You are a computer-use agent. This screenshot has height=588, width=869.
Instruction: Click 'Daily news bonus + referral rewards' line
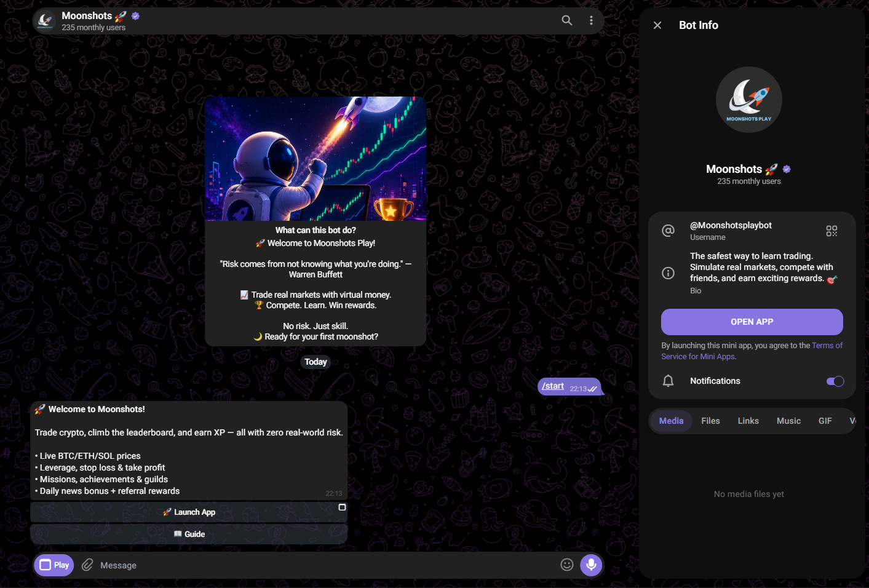[108, 491]
